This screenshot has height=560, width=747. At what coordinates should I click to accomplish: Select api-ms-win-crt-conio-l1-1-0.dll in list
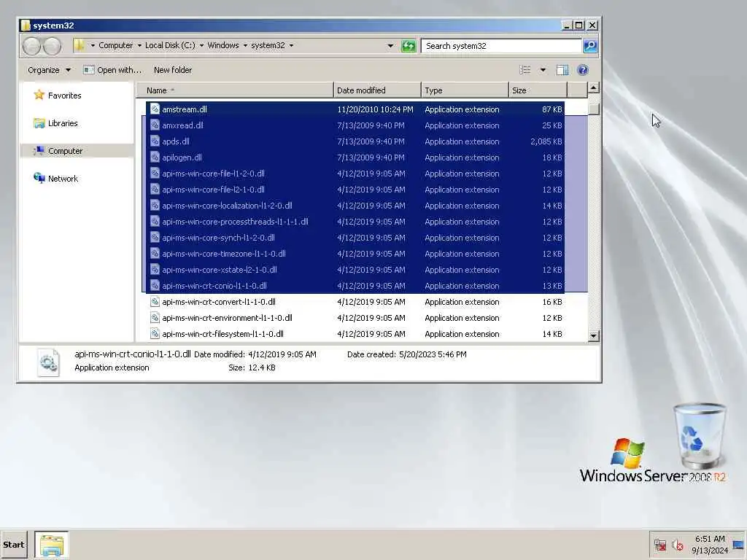(214, 286)
